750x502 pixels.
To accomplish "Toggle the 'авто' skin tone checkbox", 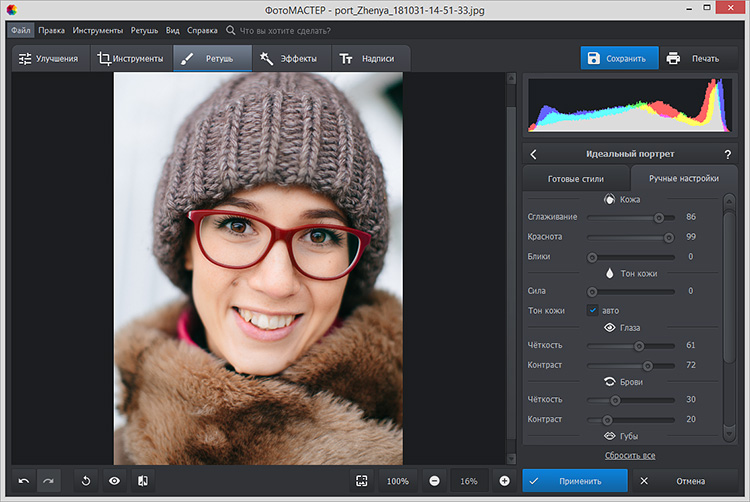I will coord(592,310).
